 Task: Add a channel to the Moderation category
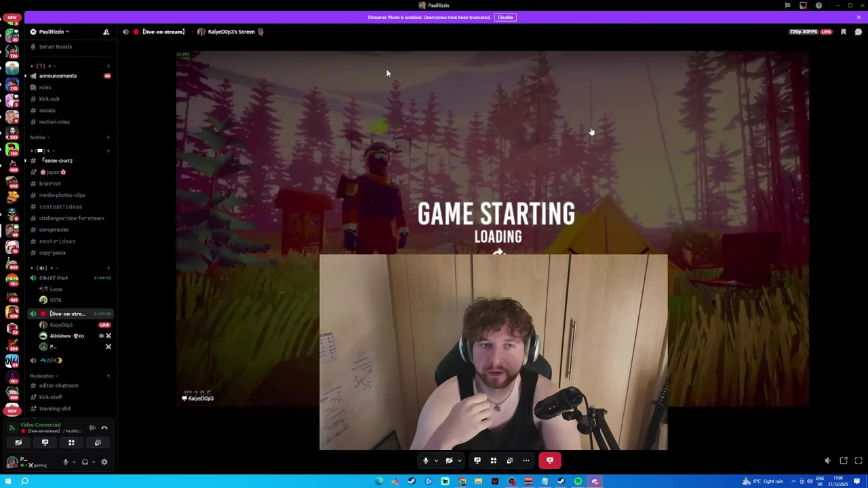108,376
